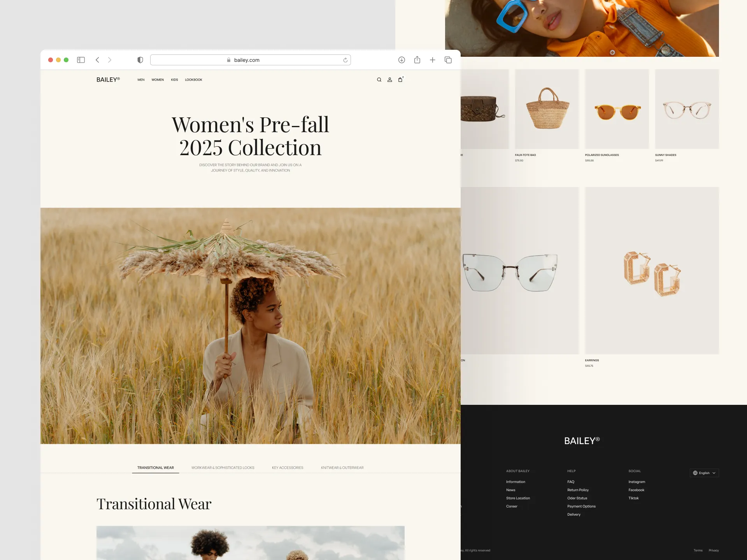This screenshot has height=560, width=747.
Task: Open the Career footer link
Action: [512, 506]
